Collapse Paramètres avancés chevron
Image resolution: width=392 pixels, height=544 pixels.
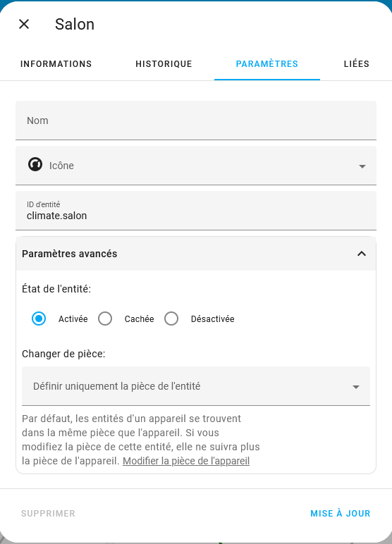pyautogui.click(x=362, y=254)
